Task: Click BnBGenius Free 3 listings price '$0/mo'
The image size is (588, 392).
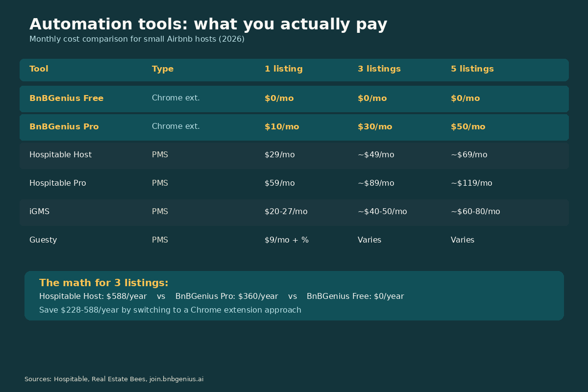Action: pos(372,98)
